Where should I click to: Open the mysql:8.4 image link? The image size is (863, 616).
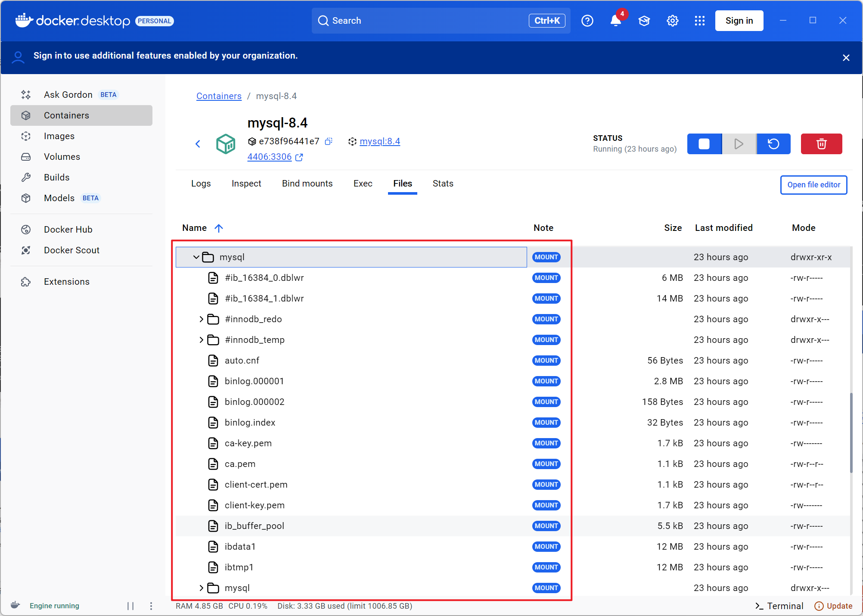[x=379, y=141]
